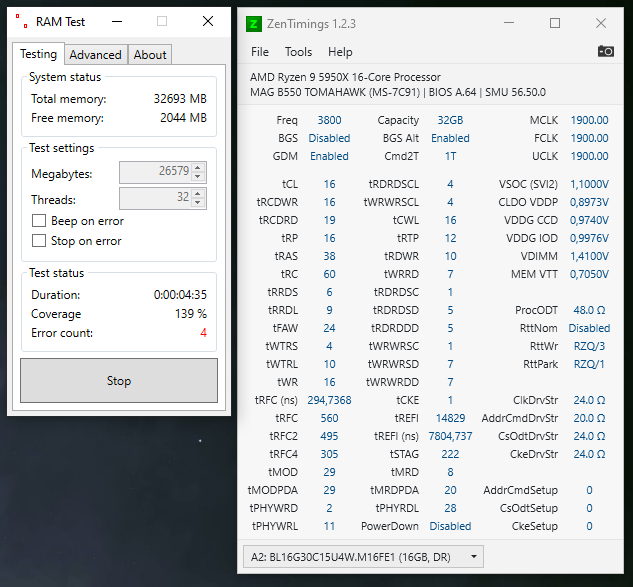This screenshot has height=587, width=633.
Task: Click the RttWr value RZQ/3
Action: [589, 346]
